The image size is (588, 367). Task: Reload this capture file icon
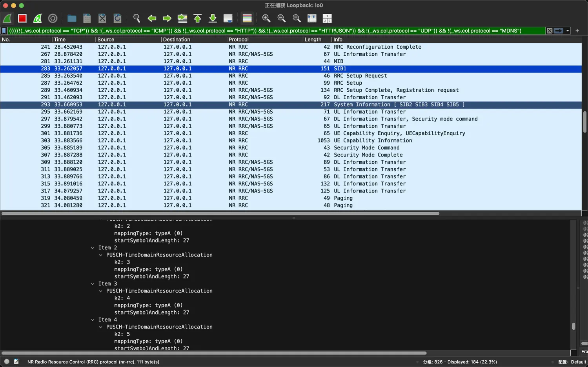click(118, 18)
